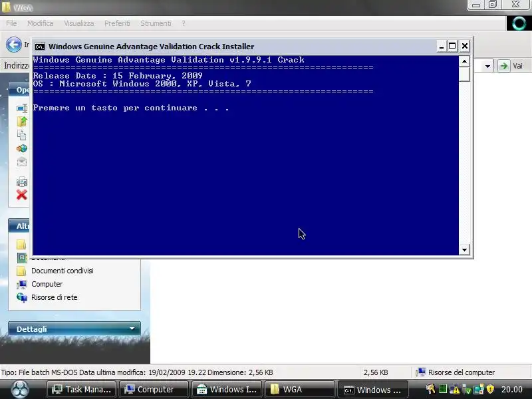Open the Visualizza menu
This screenshot has width=532, height=399.
(x=79, y=23)
